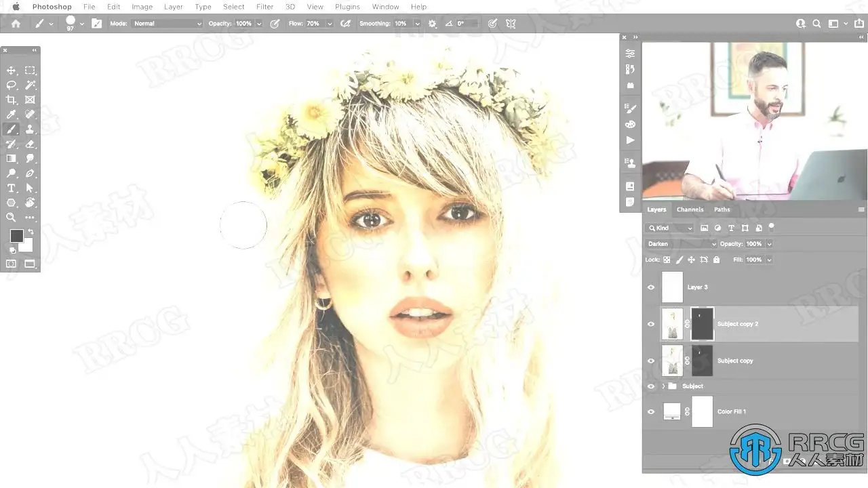The image size is (868, 488).
Task: Open the smoothing options gear
Action: 432,24
